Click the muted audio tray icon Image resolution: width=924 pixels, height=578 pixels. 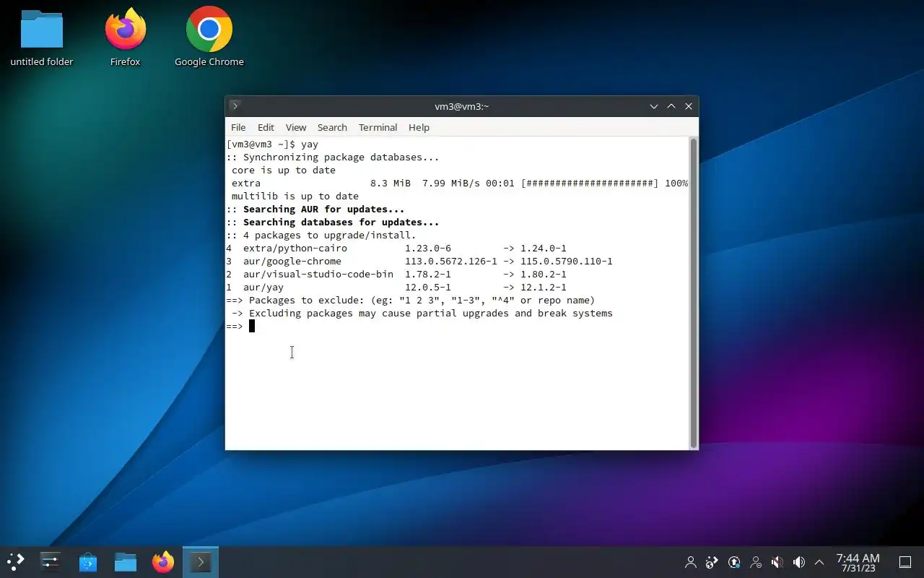[x=777, y=562]
